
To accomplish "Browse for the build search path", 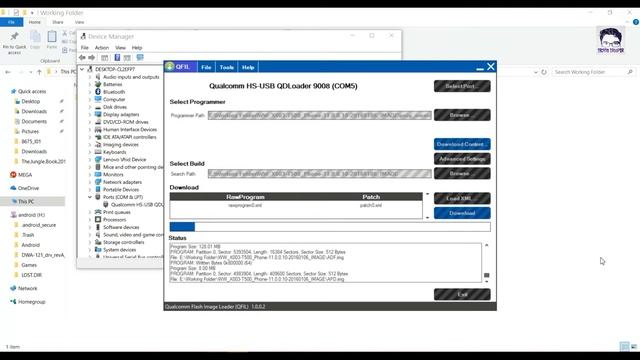I will coord(462,173).
